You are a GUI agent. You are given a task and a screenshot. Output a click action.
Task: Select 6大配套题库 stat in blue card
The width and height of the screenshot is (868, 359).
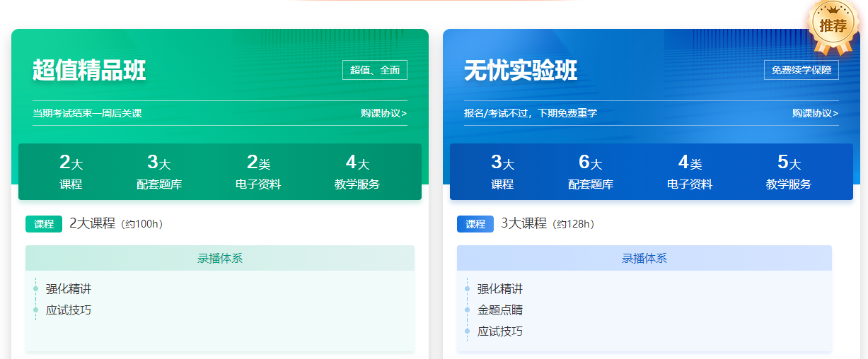pyautogui.click(x=591, y=172)
